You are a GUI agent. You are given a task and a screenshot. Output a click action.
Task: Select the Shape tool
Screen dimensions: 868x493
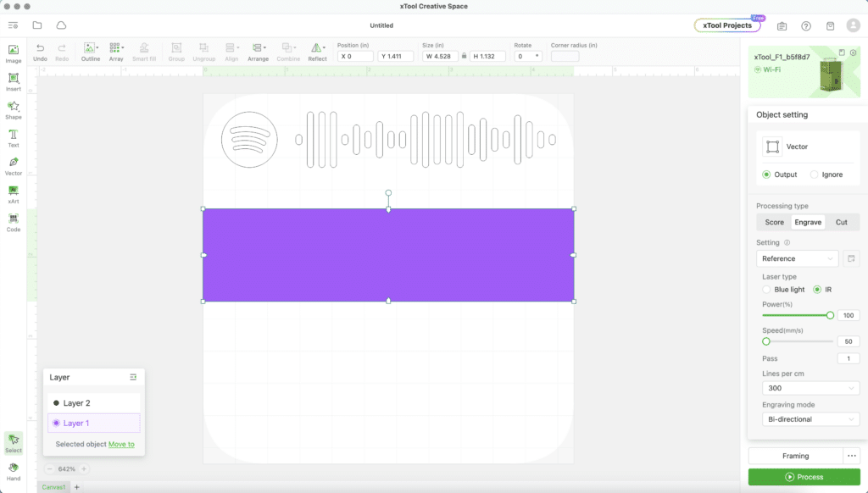pos(14,110)
